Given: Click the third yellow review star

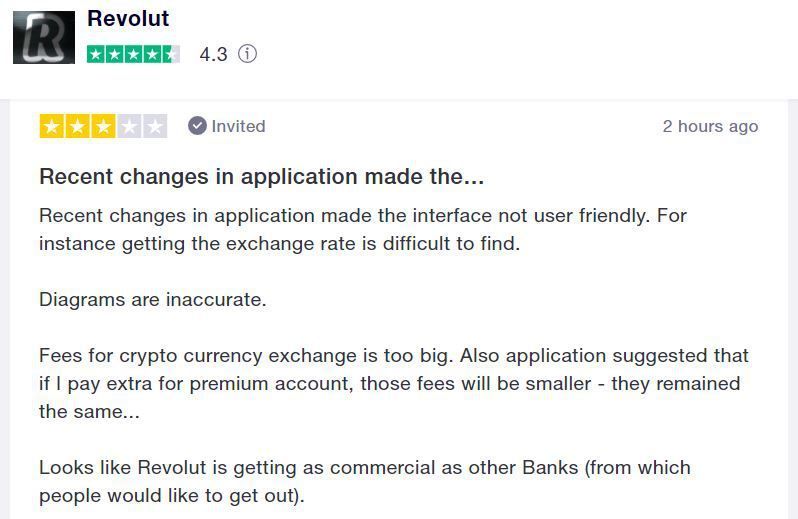Looking at the screenshot, I should (x=103, y=126).
